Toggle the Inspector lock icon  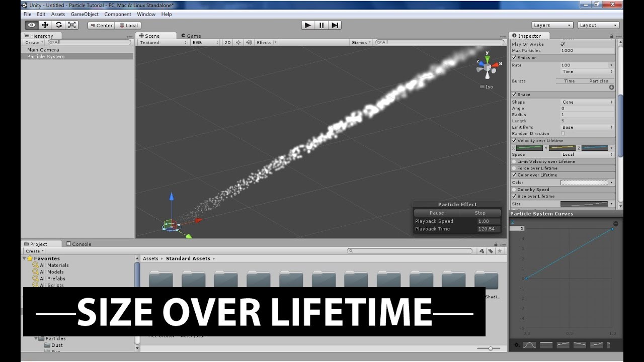612,36
